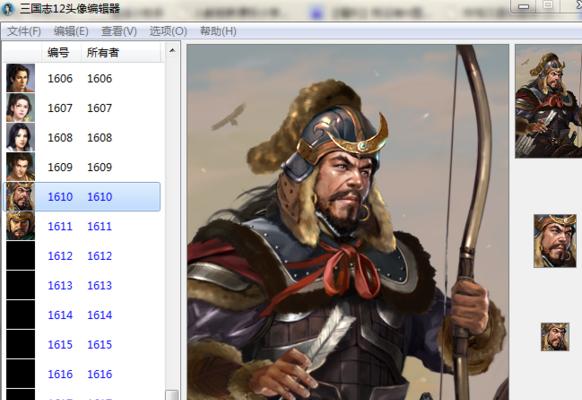
Task: Click owner value 1610 in 所有者 column
Action: [x=99, y=197]
